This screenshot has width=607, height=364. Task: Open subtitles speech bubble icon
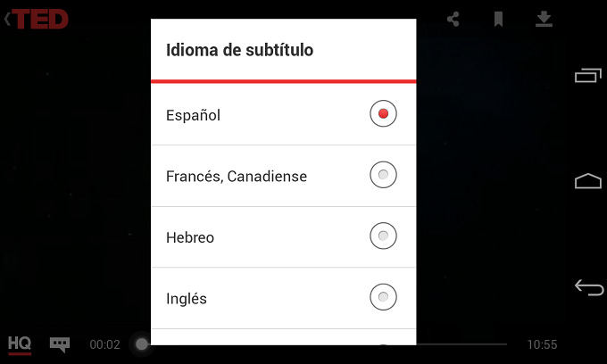[60, 343]
